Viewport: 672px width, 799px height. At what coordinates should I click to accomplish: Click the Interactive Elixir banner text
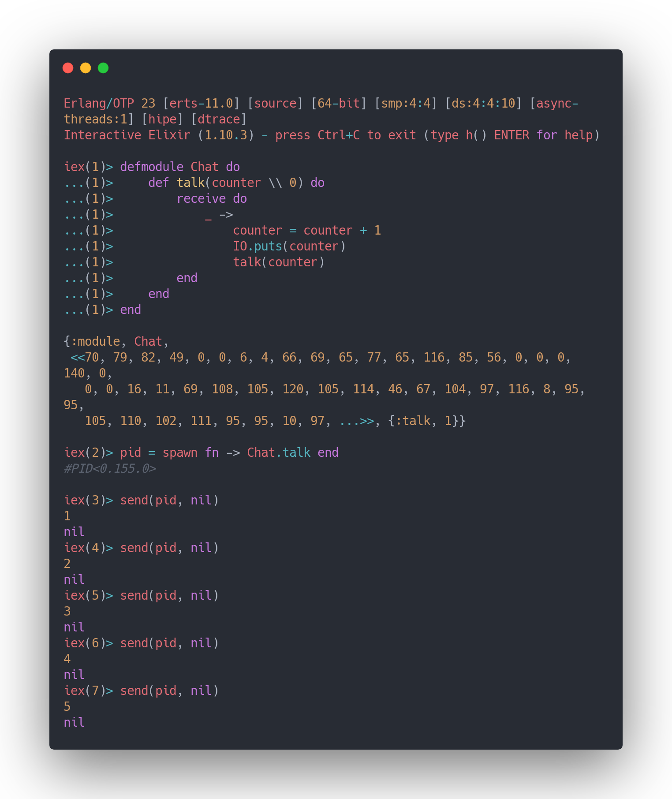click(127, 135)
